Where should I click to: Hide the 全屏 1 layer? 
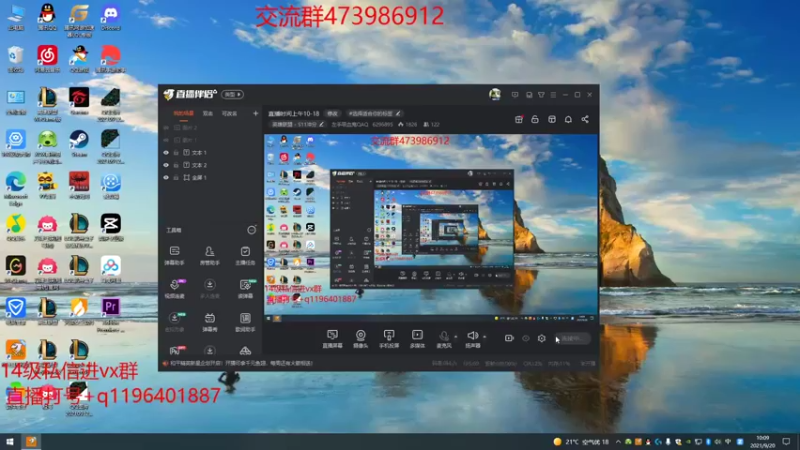click(166, 178)
